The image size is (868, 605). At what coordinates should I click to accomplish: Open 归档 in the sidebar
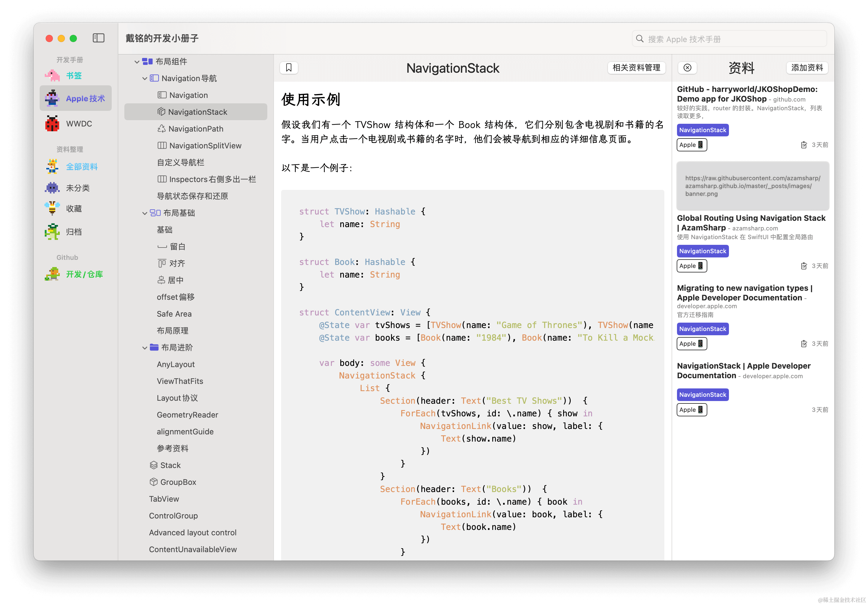(x=74, y=232)
